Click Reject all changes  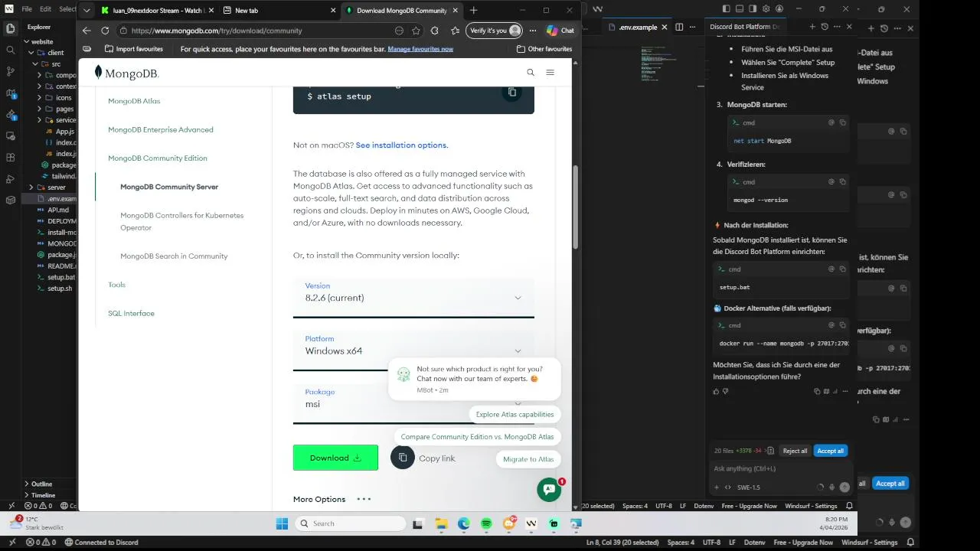(x=795, y=451)
